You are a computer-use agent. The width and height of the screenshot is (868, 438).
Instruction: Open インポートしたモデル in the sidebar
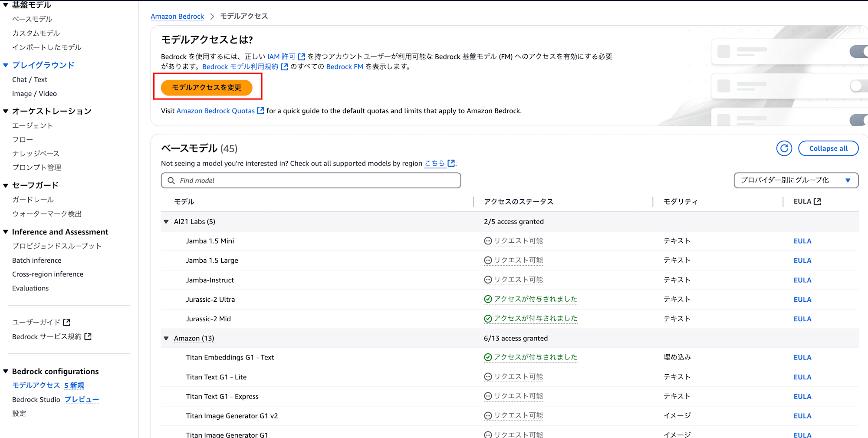coord(47,47)
